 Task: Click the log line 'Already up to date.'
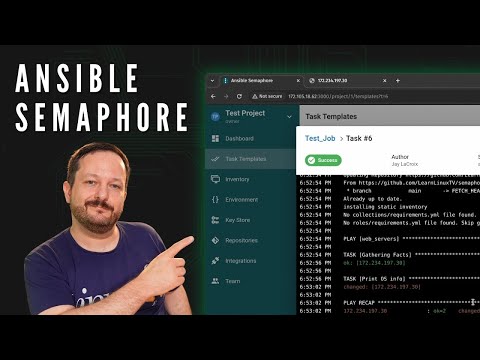coord(372,199)
